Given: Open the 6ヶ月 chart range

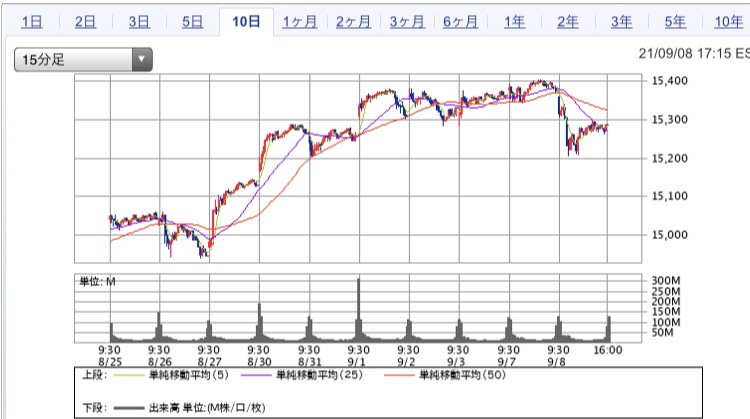Looking at the screenshot, I should coord(461,22).
